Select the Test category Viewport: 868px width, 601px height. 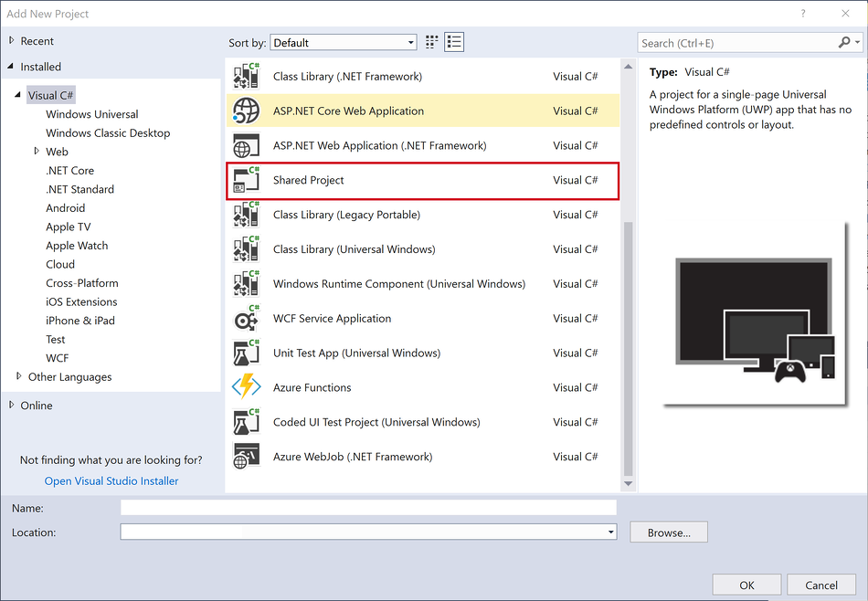pyautogui.click(x=56, y=340)
